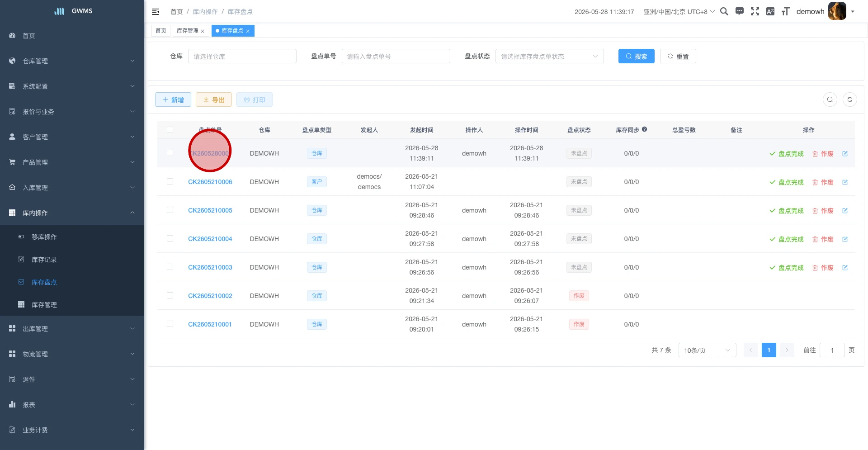Tick the checkbox for row CK2605210006
868x450 pixels.
[170, 181]
